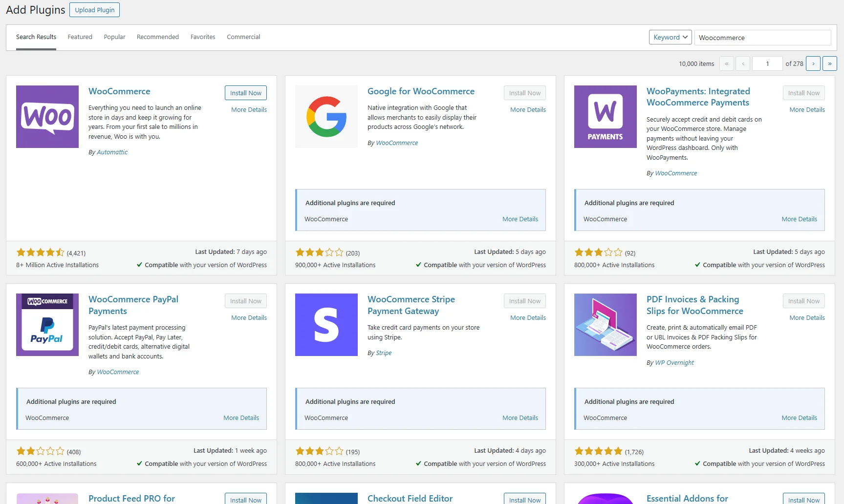The height and width of the screenshot is (504, 844).
Task: Visit the WP Overnight author link
Action: tap(674, 363)
